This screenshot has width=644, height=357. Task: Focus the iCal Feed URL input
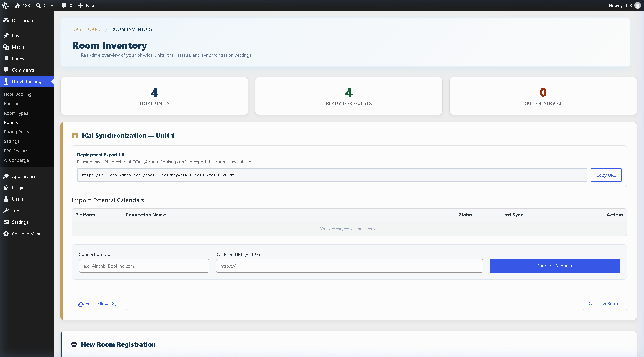point(350,266)
